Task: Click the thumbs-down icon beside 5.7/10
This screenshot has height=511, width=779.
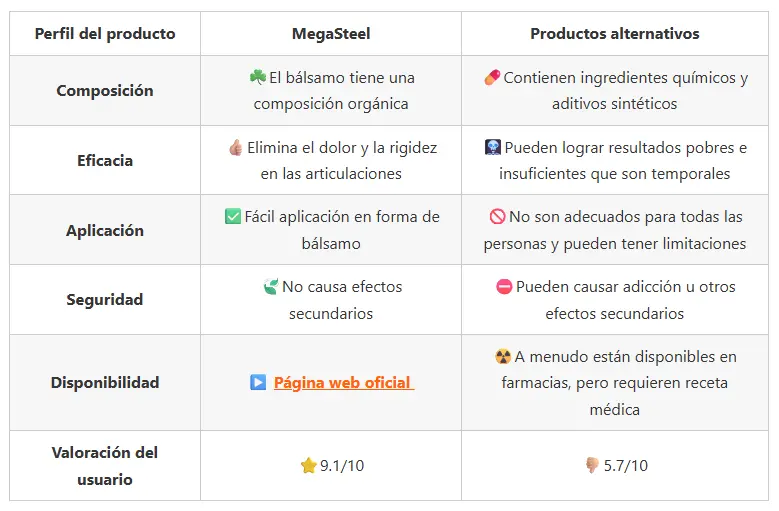Action: 591,465
